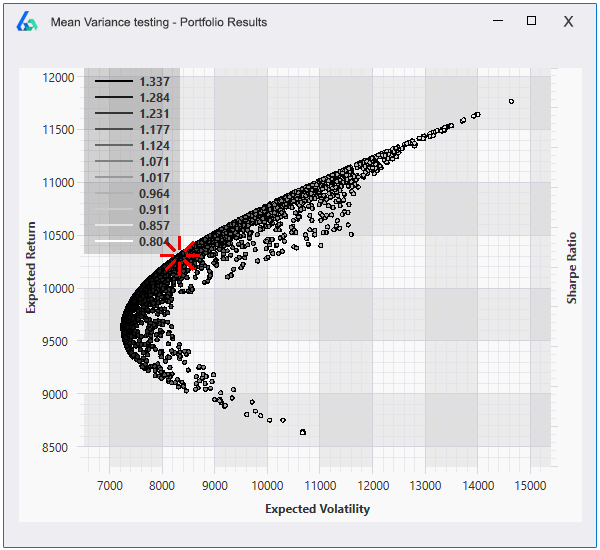Select legend entry 1.177
The height and width of the screenshot is (550, 600).
pos(132,130)
